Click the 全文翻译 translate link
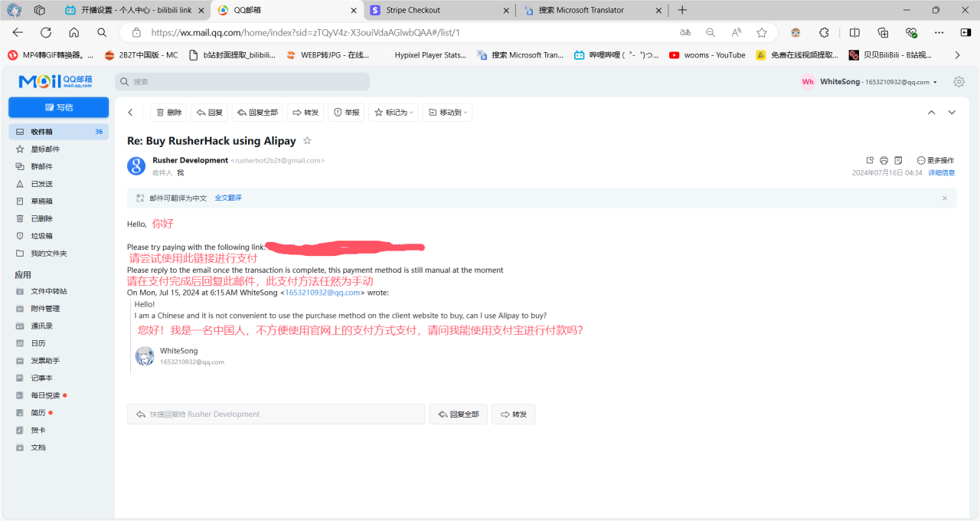Viewport: 980px width, 521px height. 228,198
